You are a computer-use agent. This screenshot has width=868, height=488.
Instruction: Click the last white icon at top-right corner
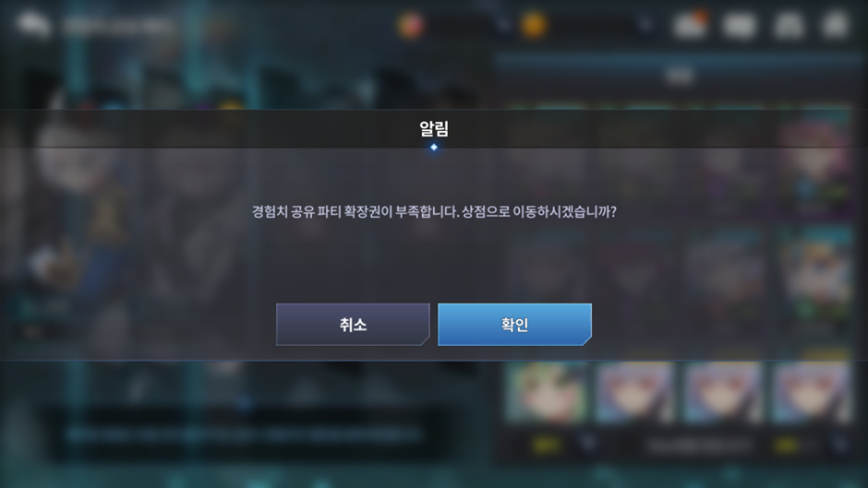[836, 26]
